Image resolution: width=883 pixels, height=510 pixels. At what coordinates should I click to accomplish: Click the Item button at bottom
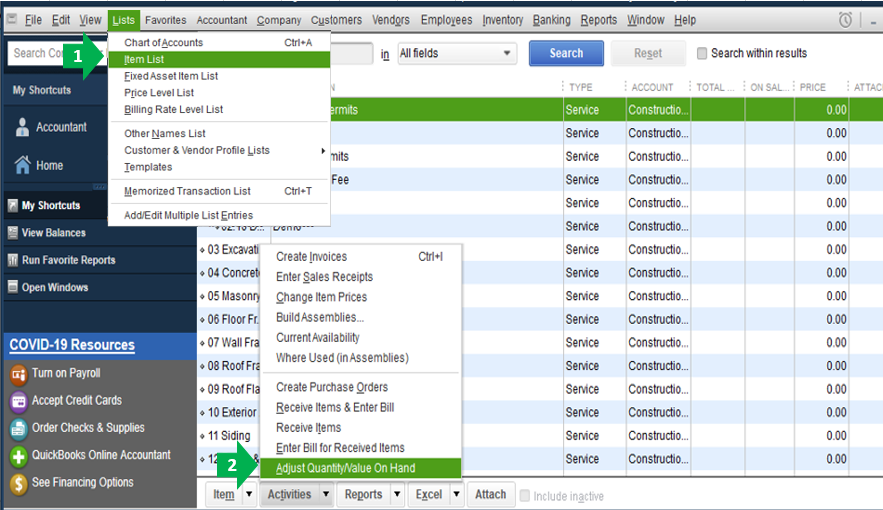coord(224,494)
